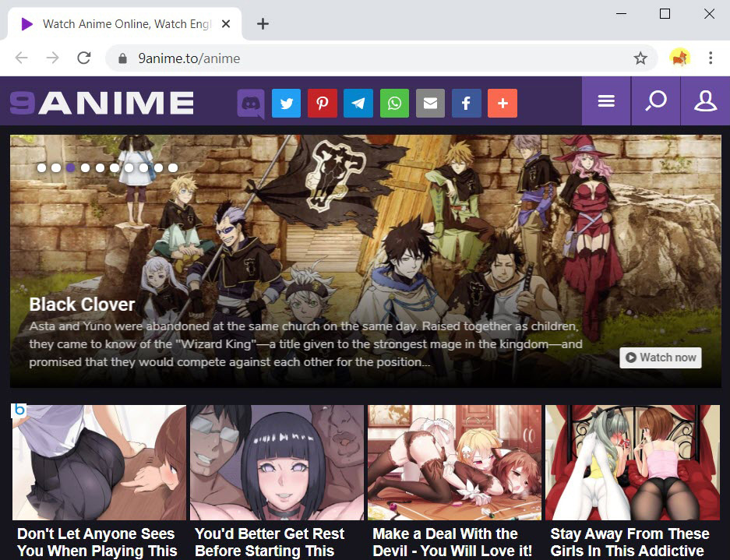Open "Stay Away From These Girls" thumbnail
The image size is (730, 560).
point(633,462)
